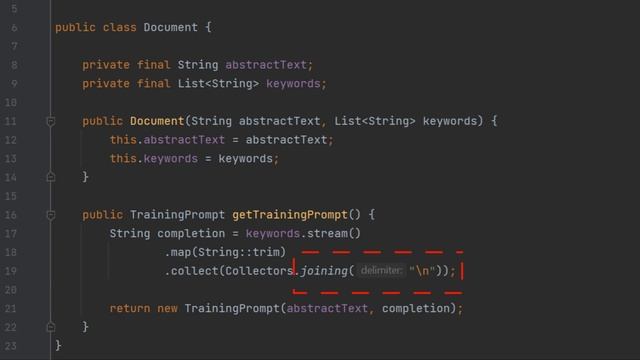Click line number 16 in gutter
This screenshot has height=360, width=640.
11,215
